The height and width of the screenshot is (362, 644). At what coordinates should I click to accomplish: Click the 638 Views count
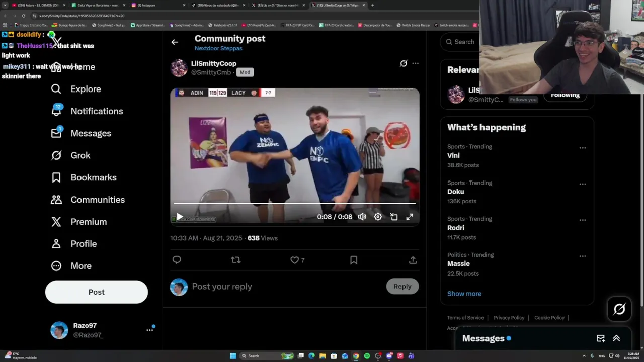click(262, 238)
